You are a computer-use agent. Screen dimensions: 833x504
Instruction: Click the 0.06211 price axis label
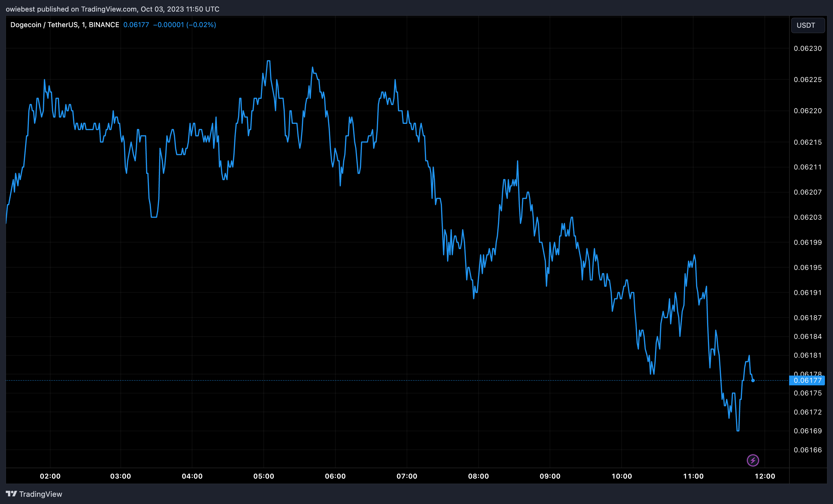(x=808, y=167)
